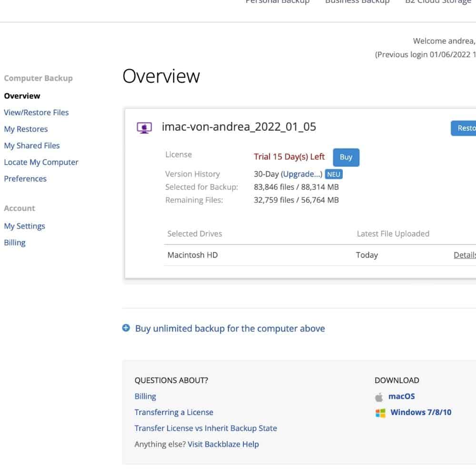
Task: Click the Selected for Backup label
Action: click(201, 187)
